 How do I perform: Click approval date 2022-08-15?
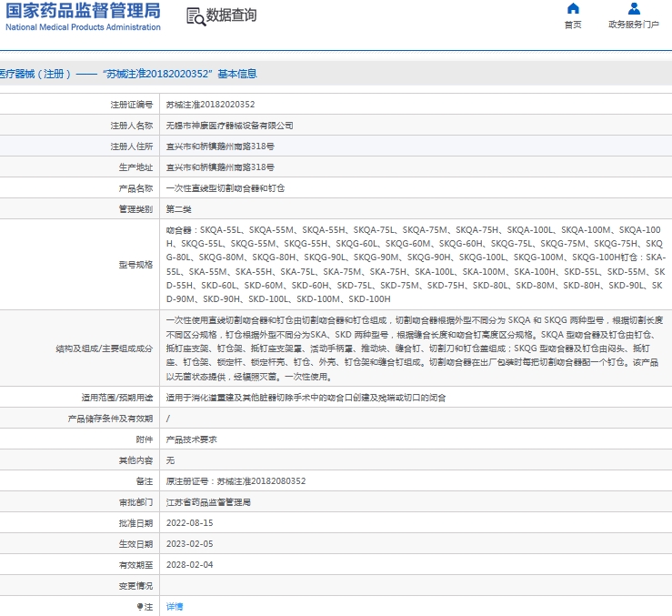(x=189, y=523)
